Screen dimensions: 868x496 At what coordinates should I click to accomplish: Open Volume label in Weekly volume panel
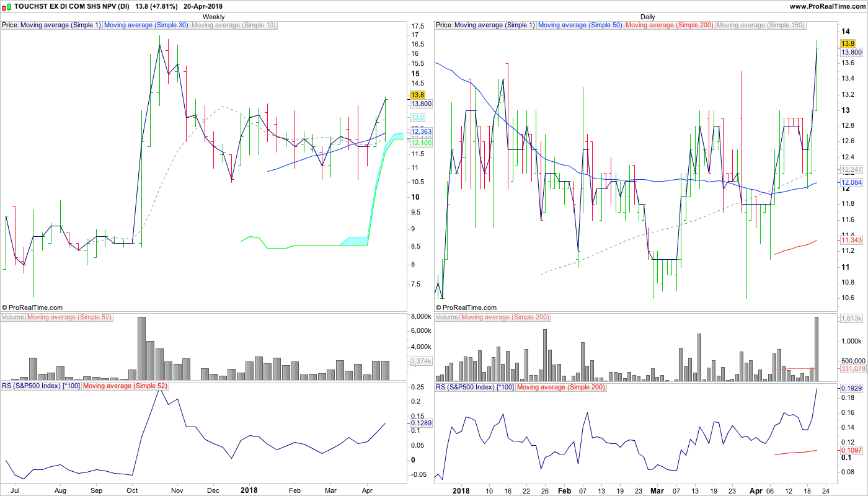13,317
